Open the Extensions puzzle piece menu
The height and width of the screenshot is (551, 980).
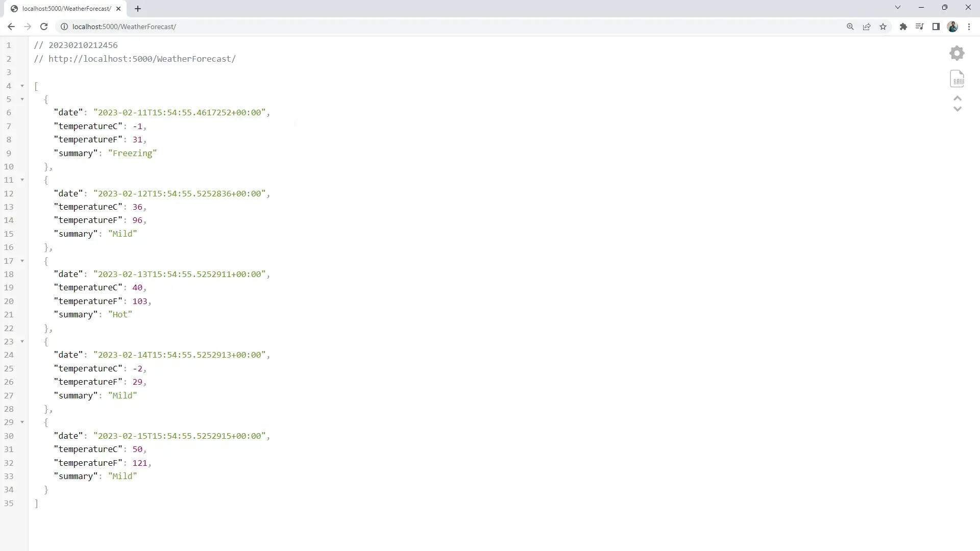tap(903, 27)
